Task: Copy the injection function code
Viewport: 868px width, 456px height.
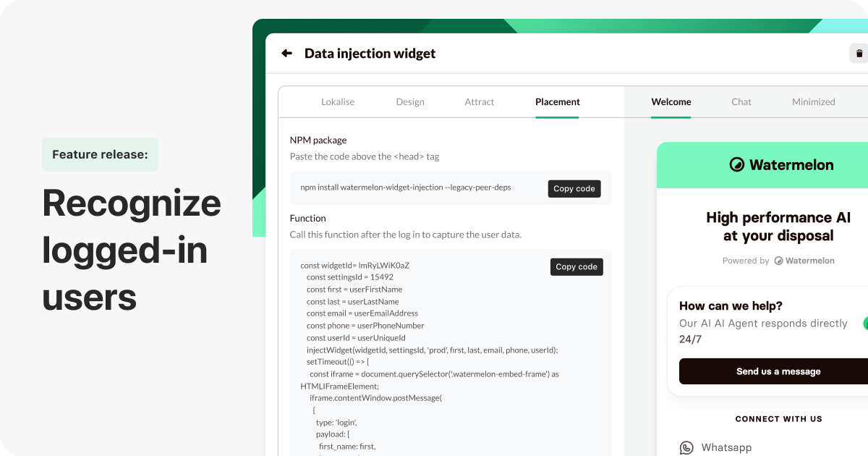Action: click(x=576, y=266)
